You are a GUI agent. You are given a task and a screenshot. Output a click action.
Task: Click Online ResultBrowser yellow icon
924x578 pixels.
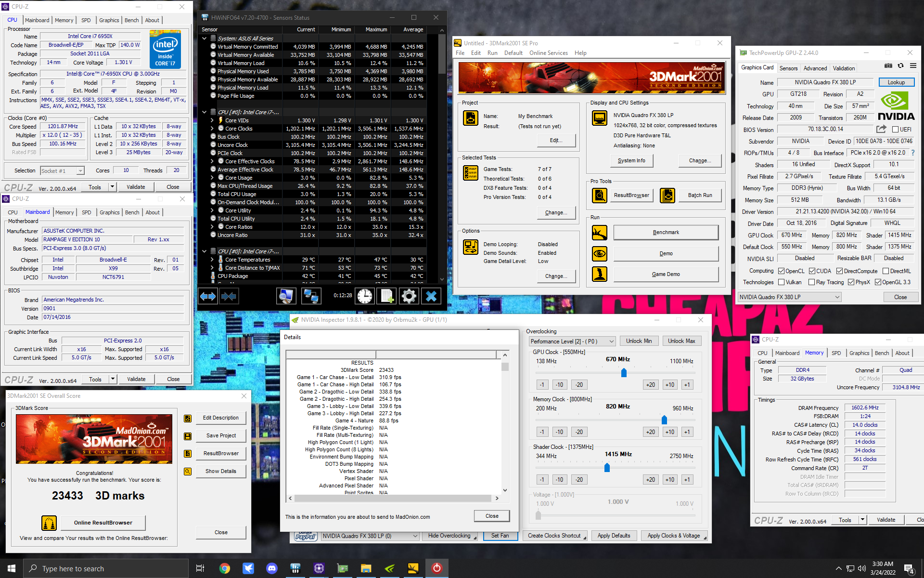pyautogui.click(x=49, y=523)
